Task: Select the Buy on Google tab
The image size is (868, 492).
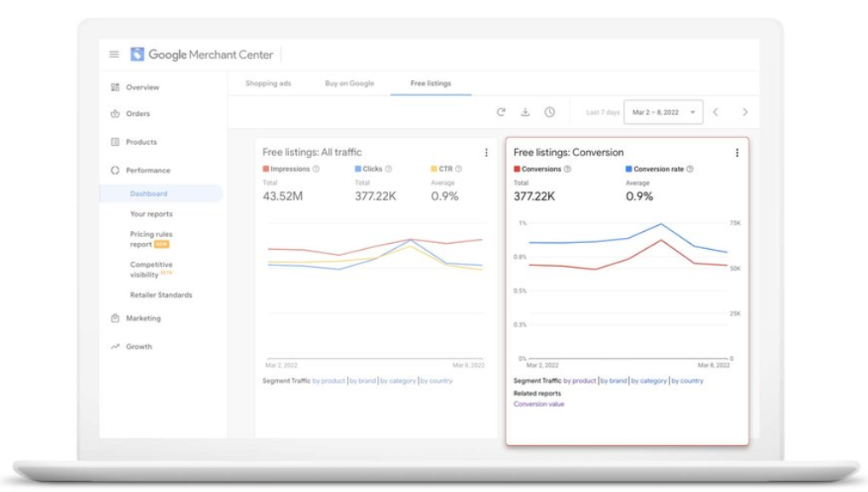Action: click(349, 84)
